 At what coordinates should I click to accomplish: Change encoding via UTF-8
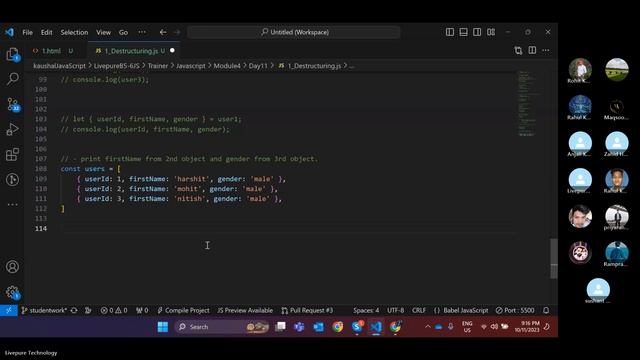(396, 311)
